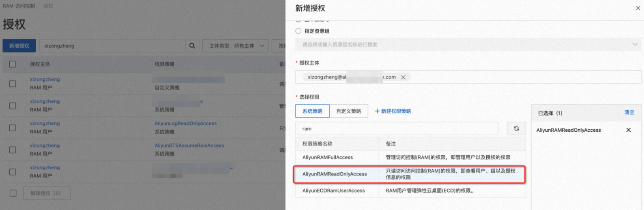Click the RAM 访问控制 breadcrumb
This screenshot has height=210, width=644.
[19, 6]
